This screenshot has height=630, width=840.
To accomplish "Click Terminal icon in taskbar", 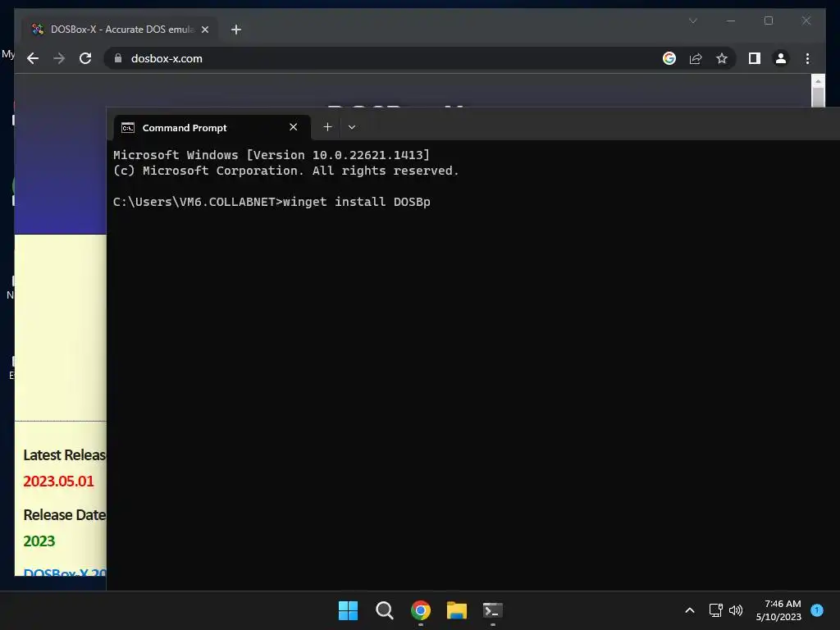I will 492,610.
